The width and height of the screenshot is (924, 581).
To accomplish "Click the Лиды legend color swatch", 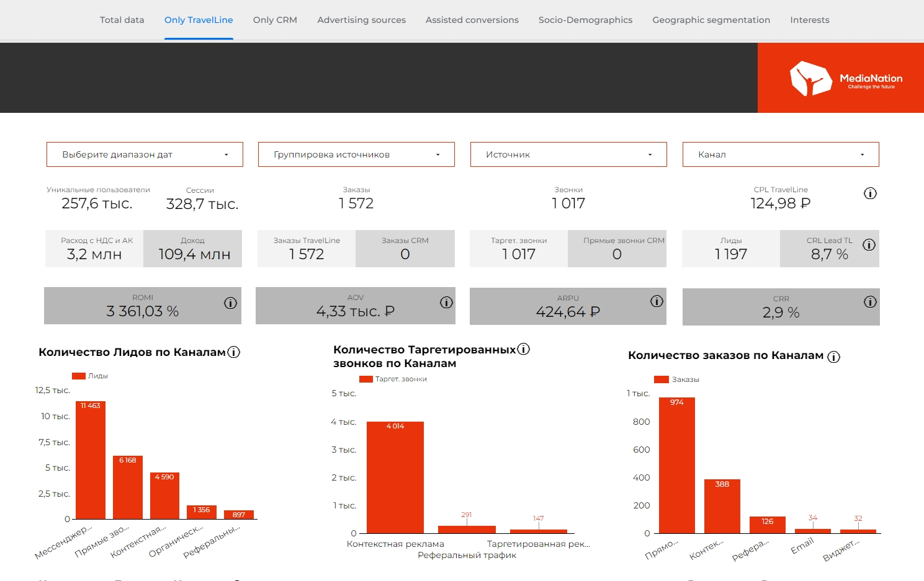I will pos(79,376).
